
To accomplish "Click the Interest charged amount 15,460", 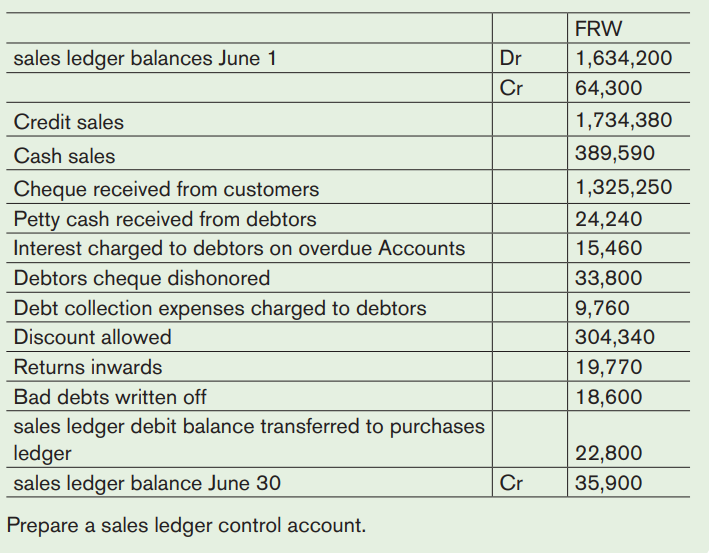I will pyautogui.click(x=609, y=248).
